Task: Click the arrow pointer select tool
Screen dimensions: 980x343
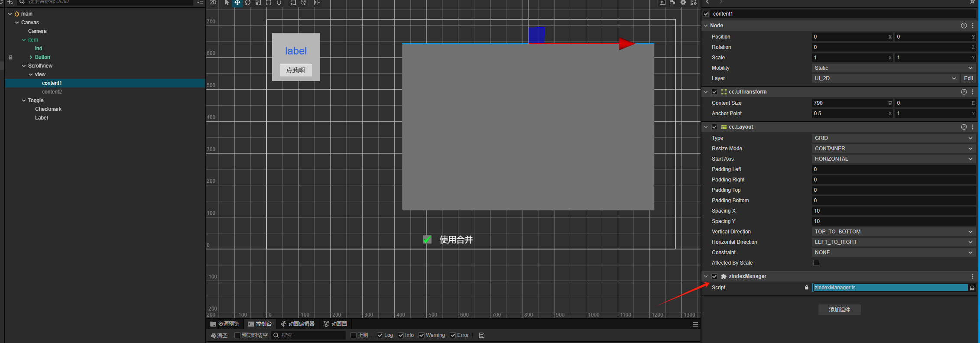Action: [x=227, y=3]
